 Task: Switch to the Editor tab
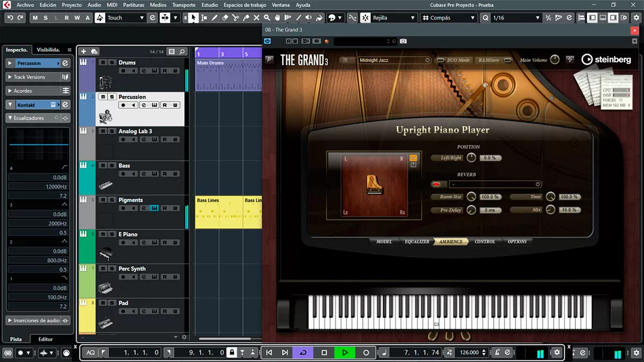click(46, 339)
